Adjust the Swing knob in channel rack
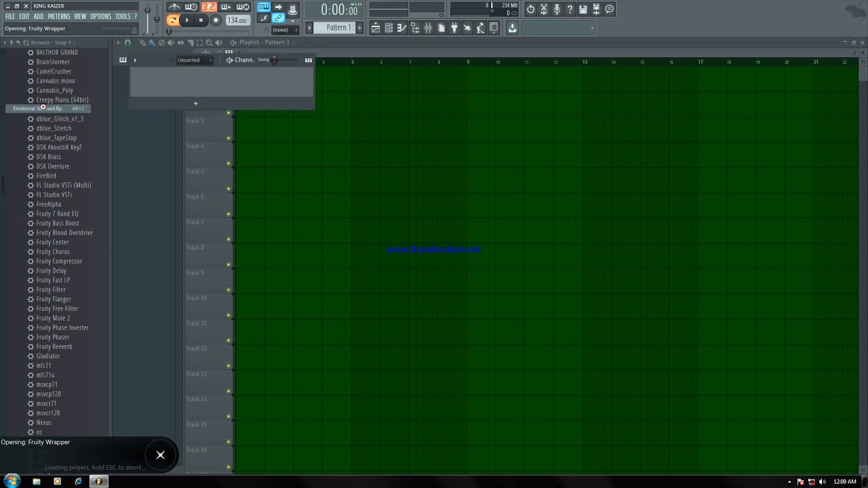The image size is (868, 488). click(274, 60)
